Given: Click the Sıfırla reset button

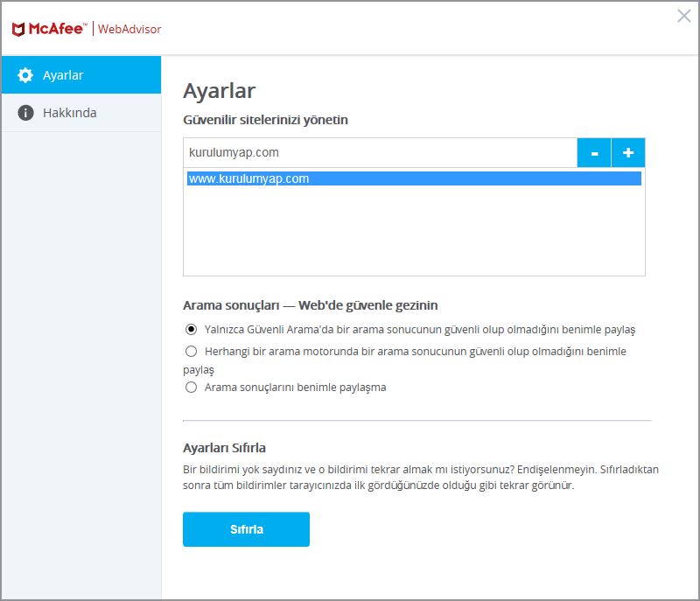Looking at the screenshot, I should point(246,529).
